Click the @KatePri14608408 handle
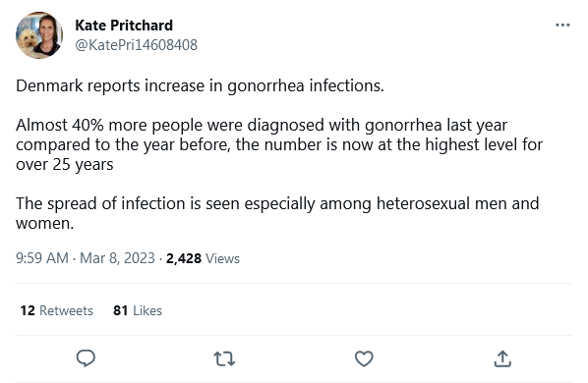The width and height of the screenshot is (588, 383). [x=136, y=45]
